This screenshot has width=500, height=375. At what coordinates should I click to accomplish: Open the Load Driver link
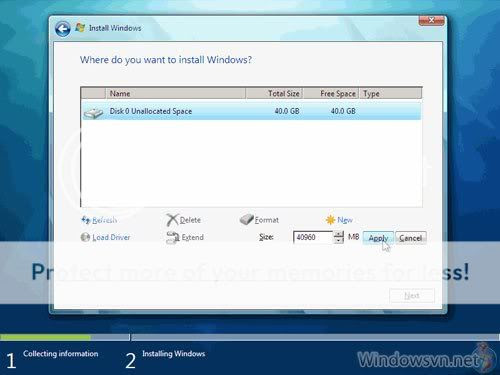click(x=111, y=237)
